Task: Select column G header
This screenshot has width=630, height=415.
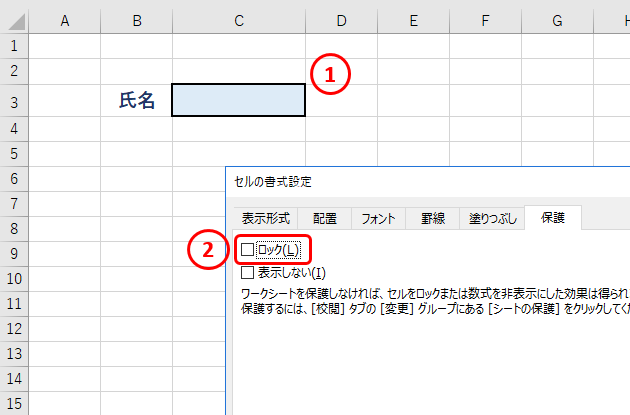Action: pyautogui.click(x=557, y=21)
